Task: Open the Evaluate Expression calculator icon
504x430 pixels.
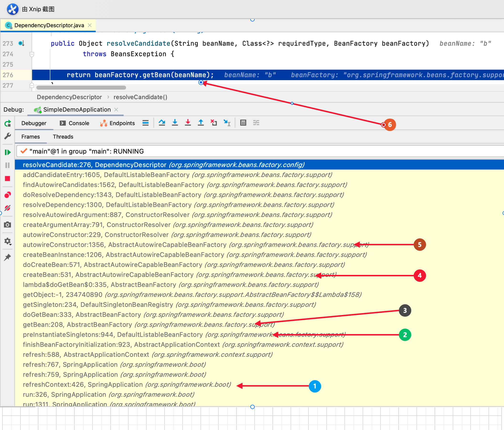Action: [243, 123]
